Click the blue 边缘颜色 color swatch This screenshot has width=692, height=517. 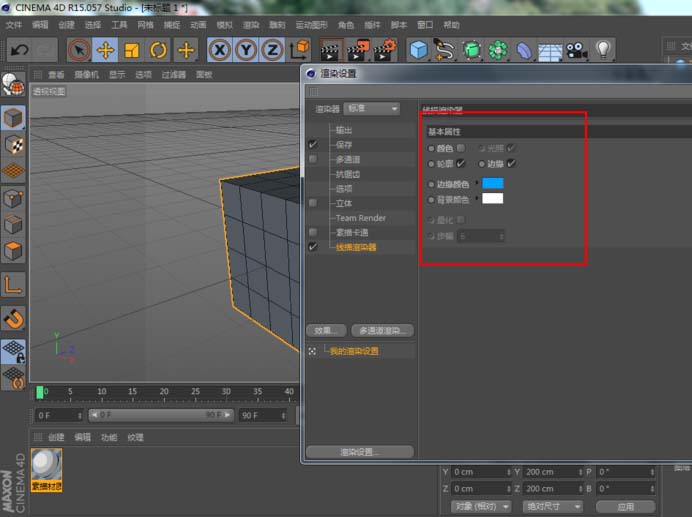pos(493,184)
